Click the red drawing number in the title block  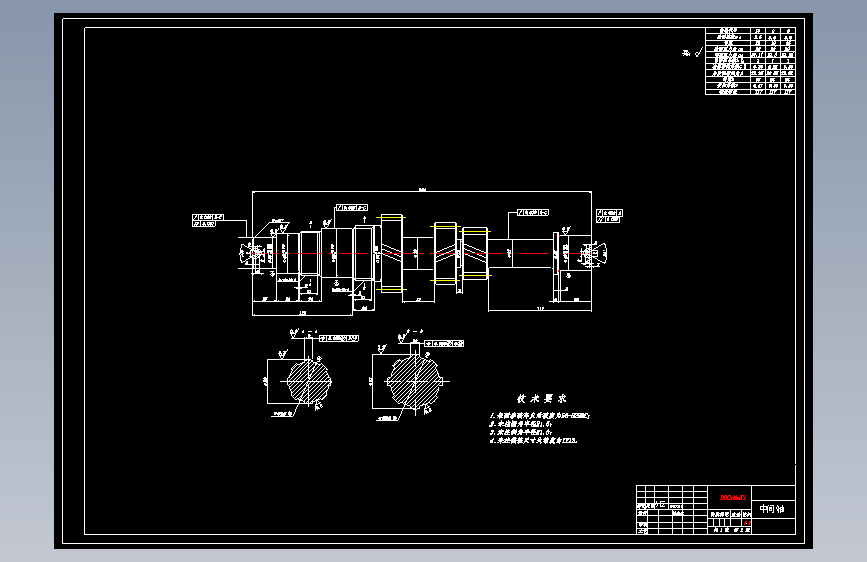tap(733, 498)
